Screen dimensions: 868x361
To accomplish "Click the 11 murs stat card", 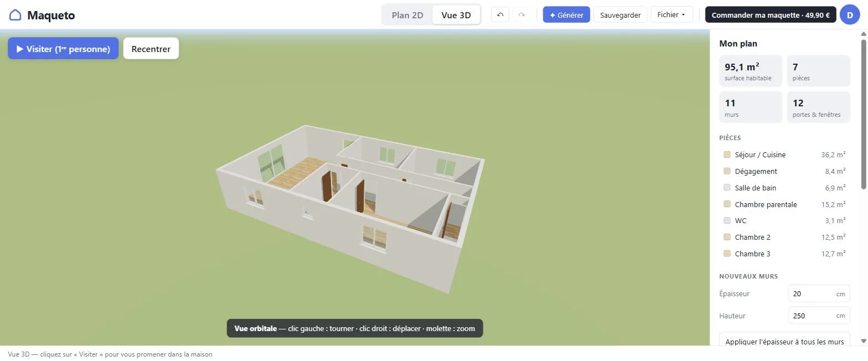I will point(751,107).
